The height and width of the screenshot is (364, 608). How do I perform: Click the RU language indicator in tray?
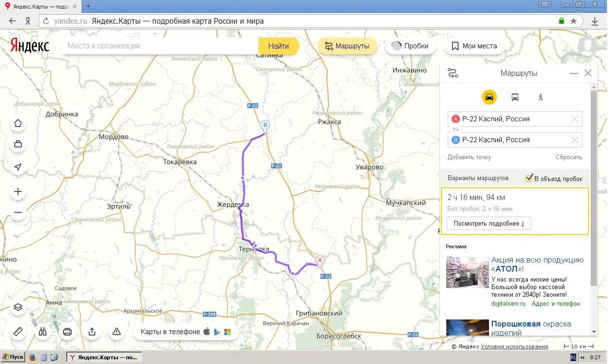point(573,357)
